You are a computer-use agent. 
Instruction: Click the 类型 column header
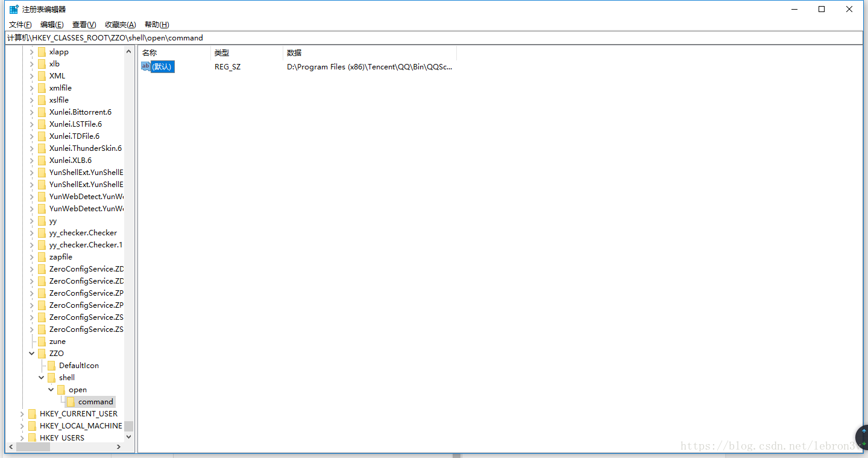click(x=222, y=52)
